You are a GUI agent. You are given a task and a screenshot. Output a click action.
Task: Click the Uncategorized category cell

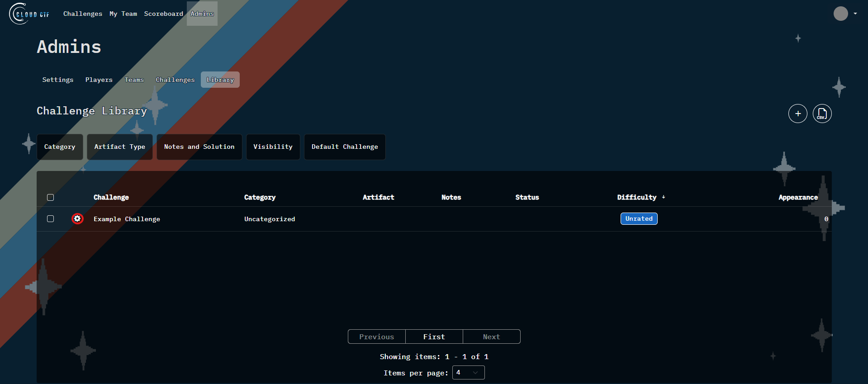pyautogui.click(x=270, y=219)
